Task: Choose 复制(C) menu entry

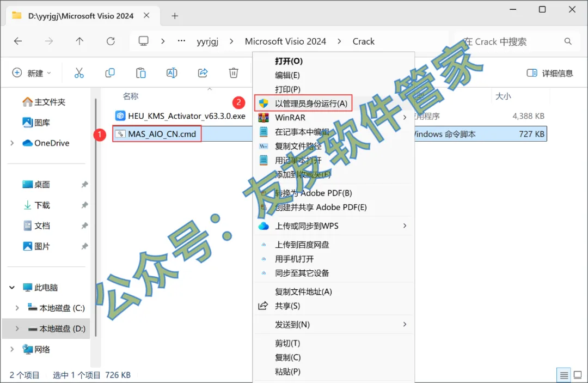Action: [x=334, y=357]
